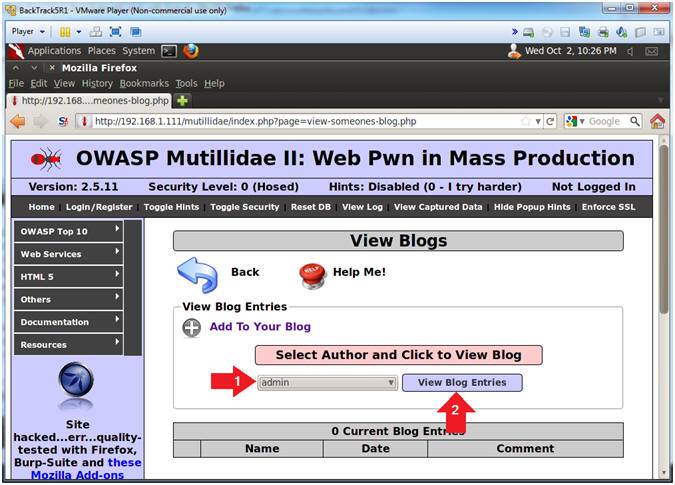The image size is (675, 485).
Task: Open the search engine selector dropdown
Action: click(x=575, y=121)
